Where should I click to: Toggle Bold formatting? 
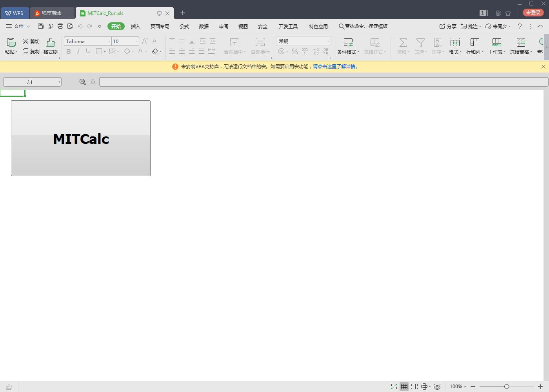pos(69,51)
